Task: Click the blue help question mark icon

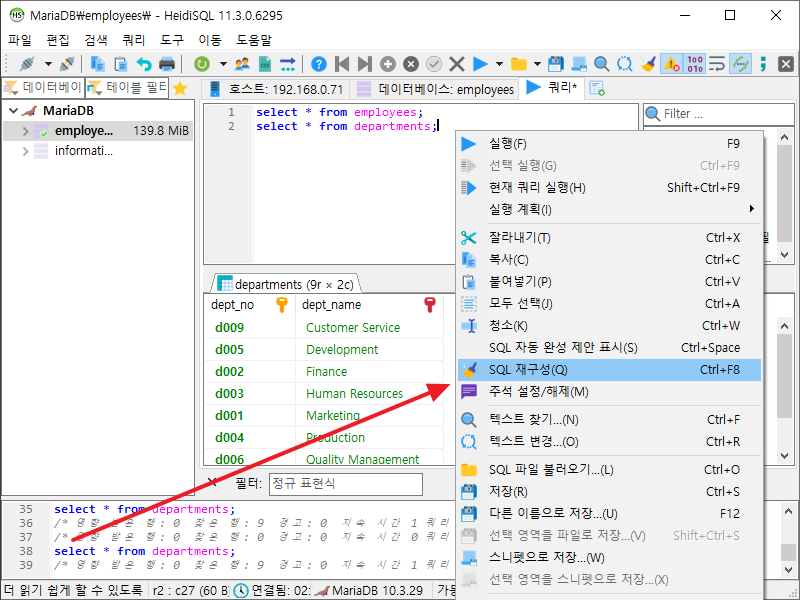Action: (x=319, y=64)
